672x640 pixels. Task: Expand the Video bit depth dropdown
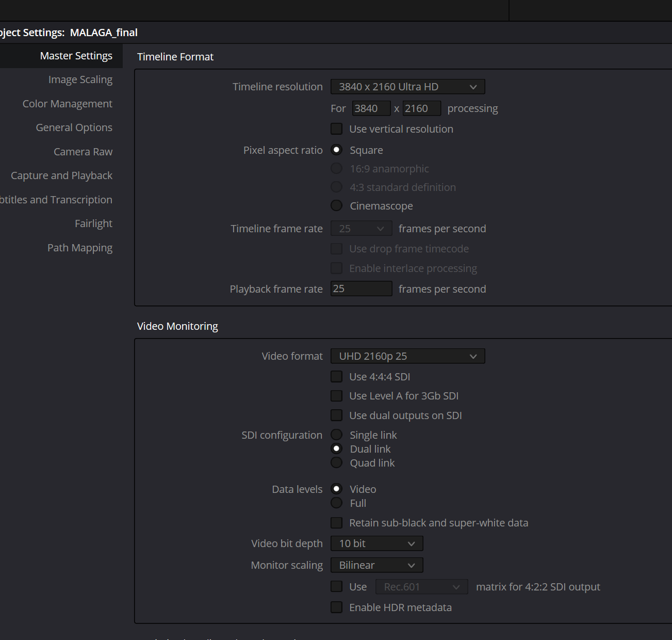point(376,543)
